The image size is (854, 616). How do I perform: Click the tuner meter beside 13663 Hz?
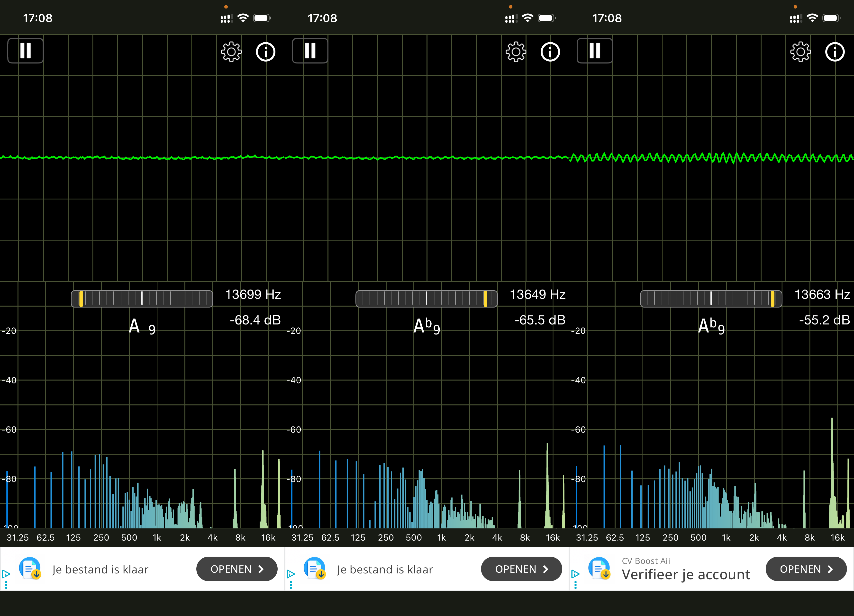711,299
